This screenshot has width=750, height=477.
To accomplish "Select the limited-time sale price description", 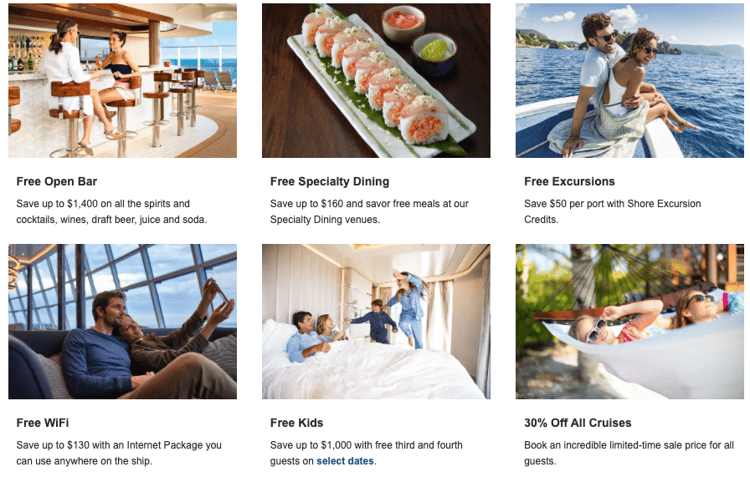I will click(629, 453).
